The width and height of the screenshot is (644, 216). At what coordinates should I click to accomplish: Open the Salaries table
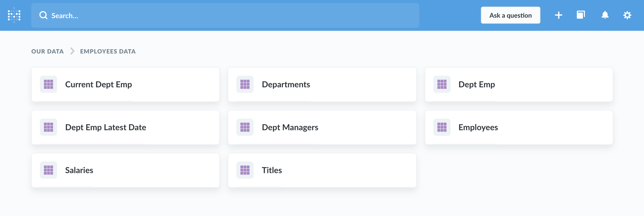126,170
